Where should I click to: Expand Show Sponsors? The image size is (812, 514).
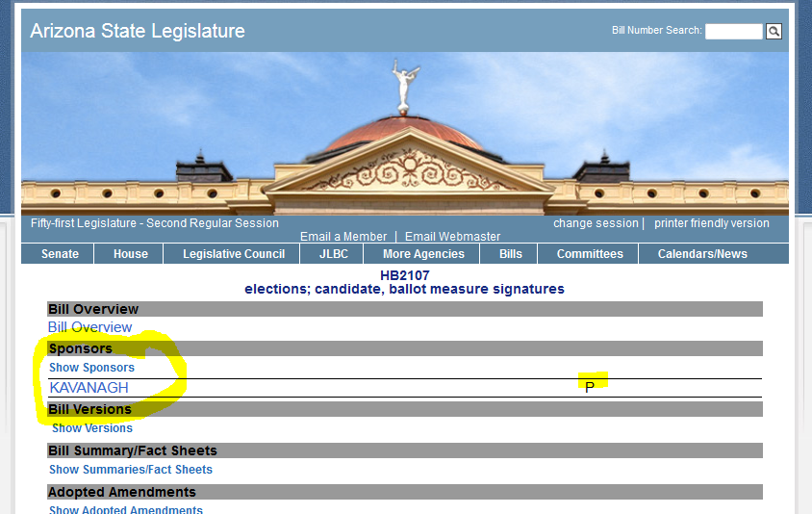pyautogui.click(x=91, y=368)
